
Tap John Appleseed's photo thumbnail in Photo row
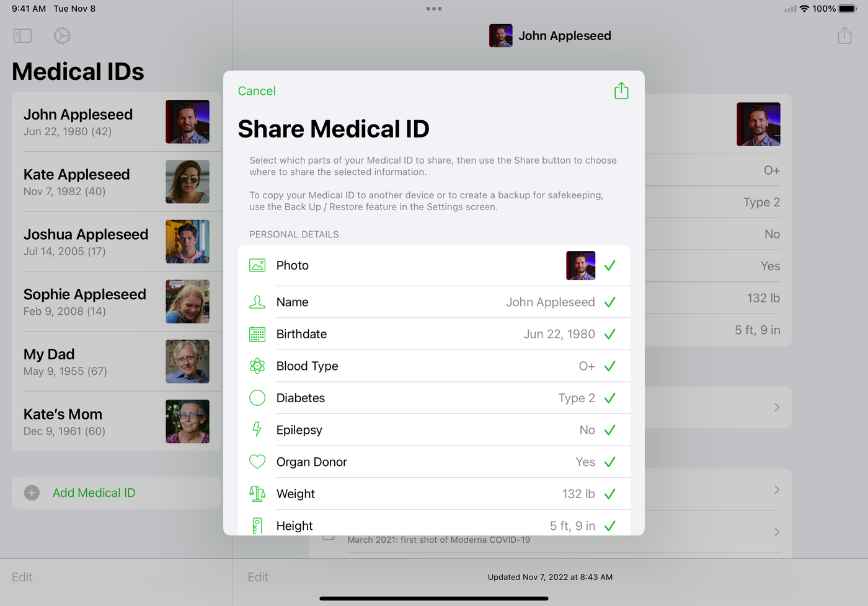pos(581,266)
